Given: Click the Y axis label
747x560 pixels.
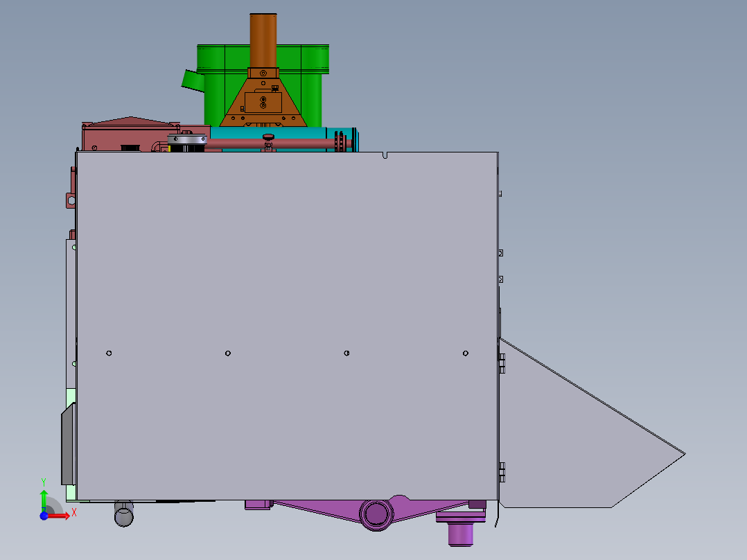Looking at the screenshot, I should (44, 480).
